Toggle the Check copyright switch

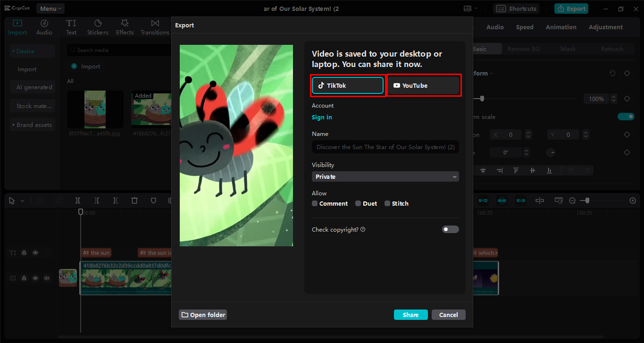coord(450,230)
